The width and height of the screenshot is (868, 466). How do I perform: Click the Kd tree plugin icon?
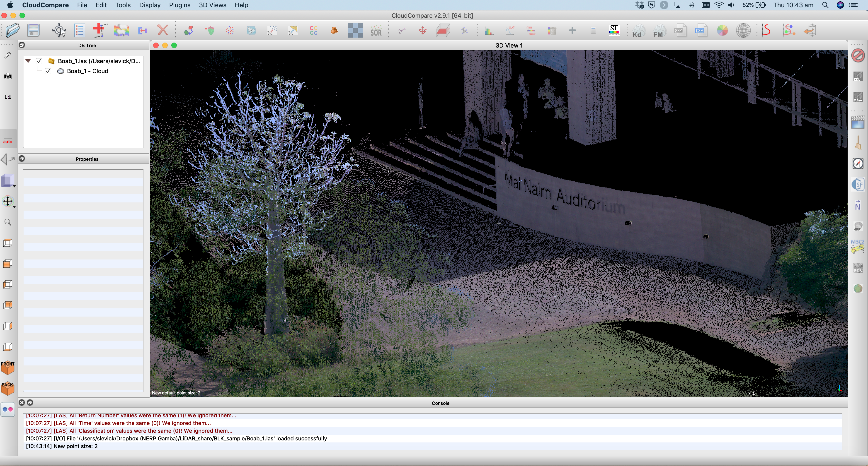tap(638, 31)
